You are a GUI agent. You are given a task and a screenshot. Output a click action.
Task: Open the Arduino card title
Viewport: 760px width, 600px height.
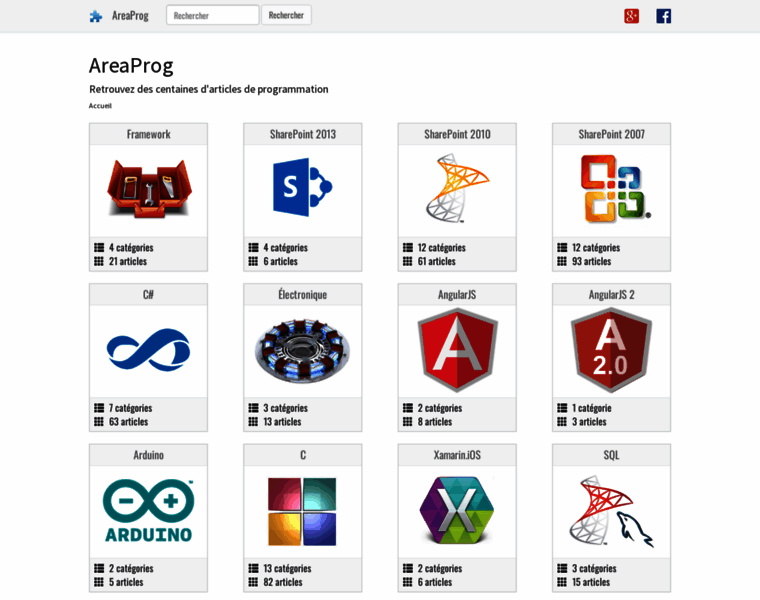[x=148, y=455]
